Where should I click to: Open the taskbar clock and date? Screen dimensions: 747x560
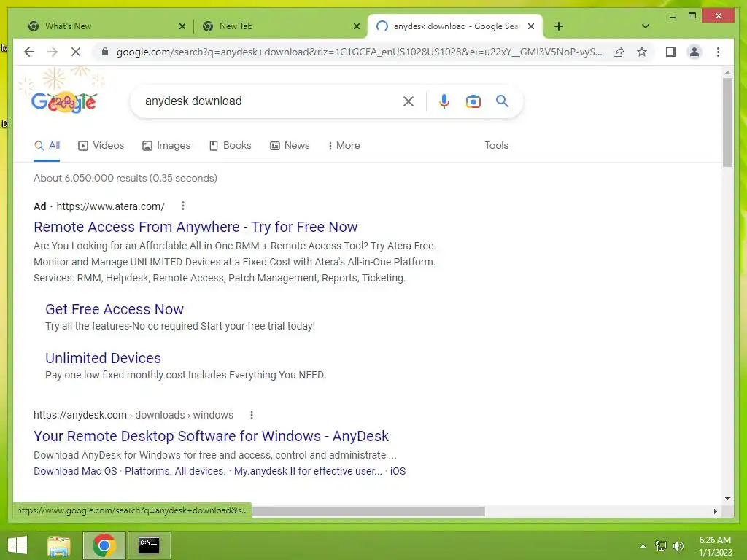pyautogui.click(x=715, y=545)
